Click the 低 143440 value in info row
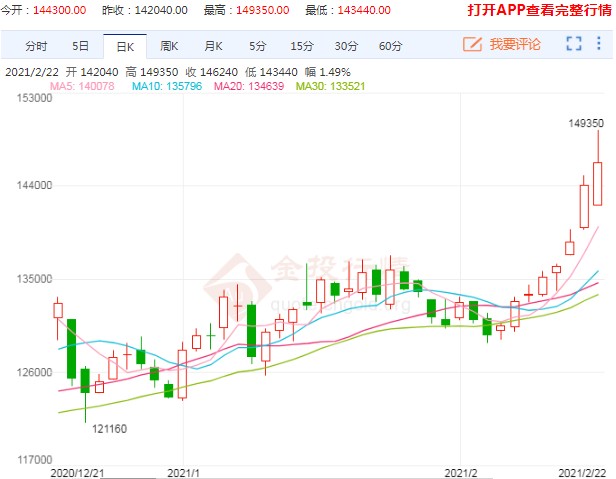Viewport: 616px width, 479px height. pyautogui.click(x=271, y=72)
